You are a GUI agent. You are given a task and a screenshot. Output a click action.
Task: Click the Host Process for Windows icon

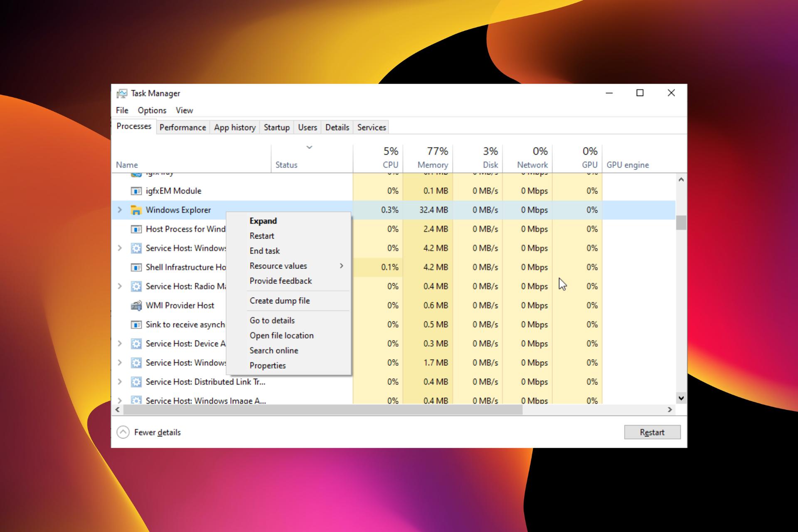click(136, 229)
